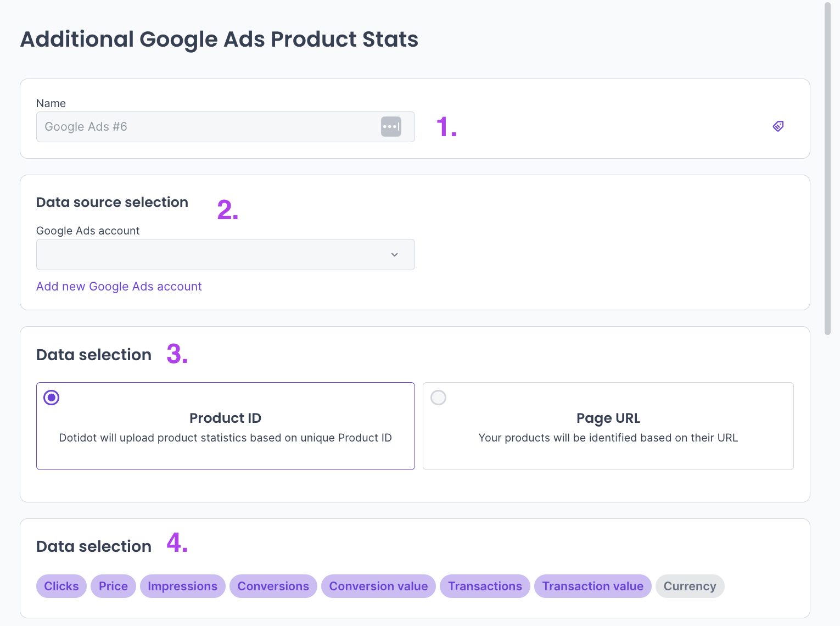840x626 pixels.
Task: Toggle the Impressions metric chip
Action: (182, 586)
